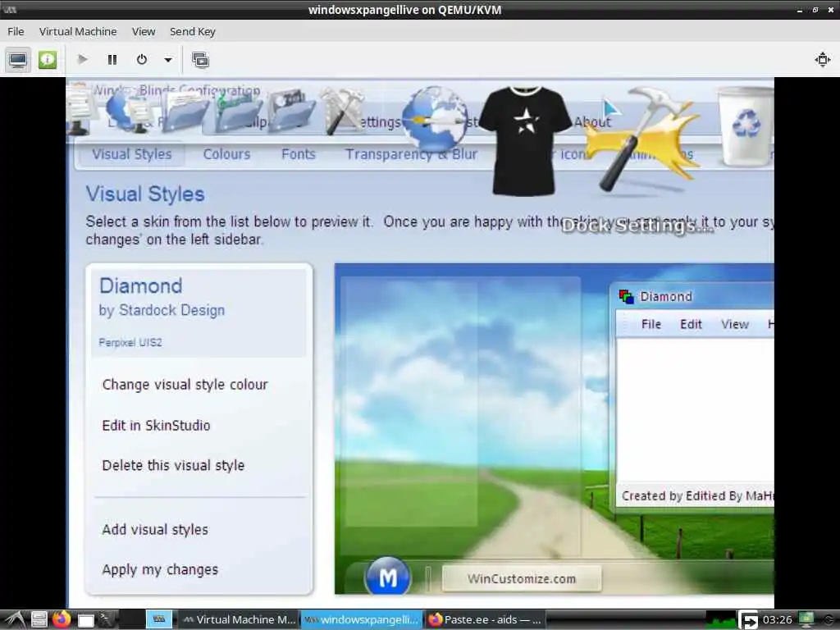840x630 pixels.
Task: Click the View menu in Diamond preview
Action: (734, 324)
